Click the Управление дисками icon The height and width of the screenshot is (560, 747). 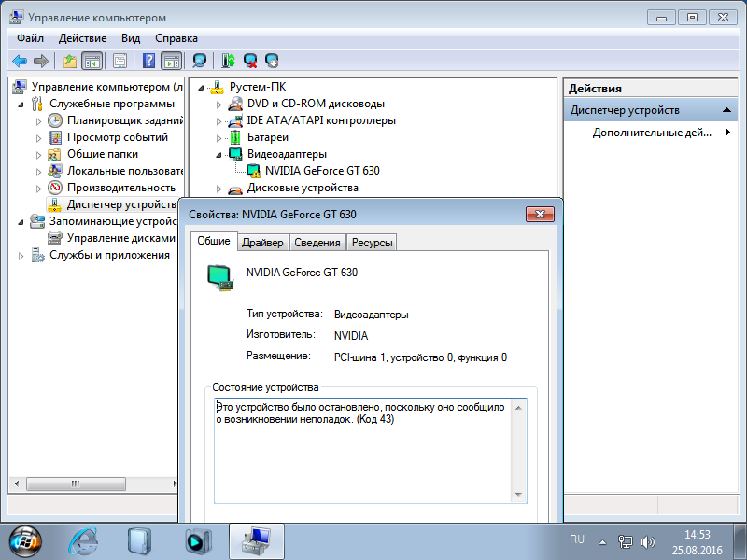pyautogui.click(x=55, y=238)
